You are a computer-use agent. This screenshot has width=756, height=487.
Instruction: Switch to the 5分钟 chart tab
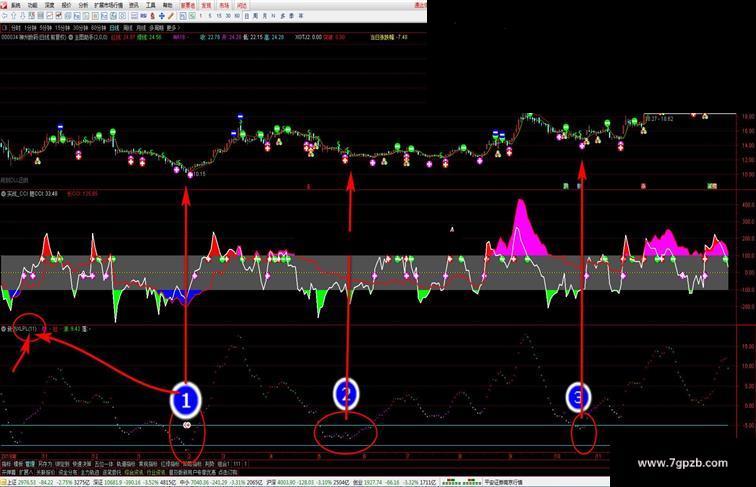point(45,28)
